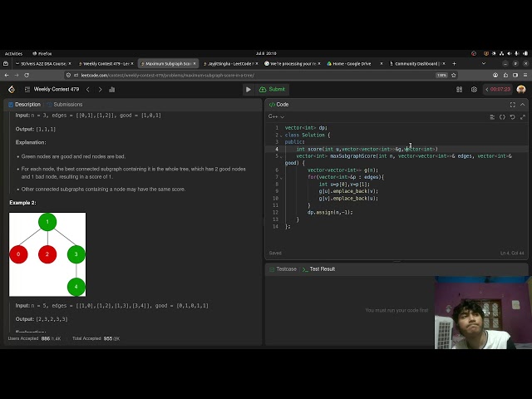Fold the maxSubgraphScore function at line 5

pyautogui.click(x=281, y=156)
